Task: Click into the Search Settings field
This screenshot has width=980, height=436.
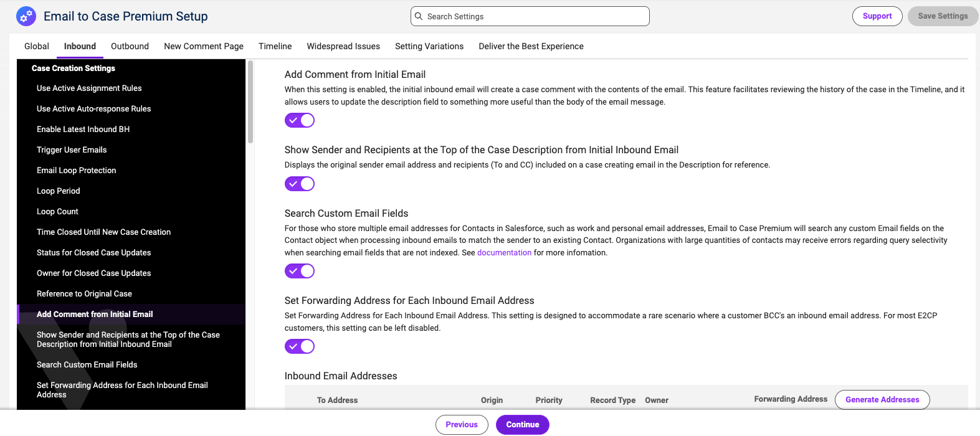Action: [530, 16]
